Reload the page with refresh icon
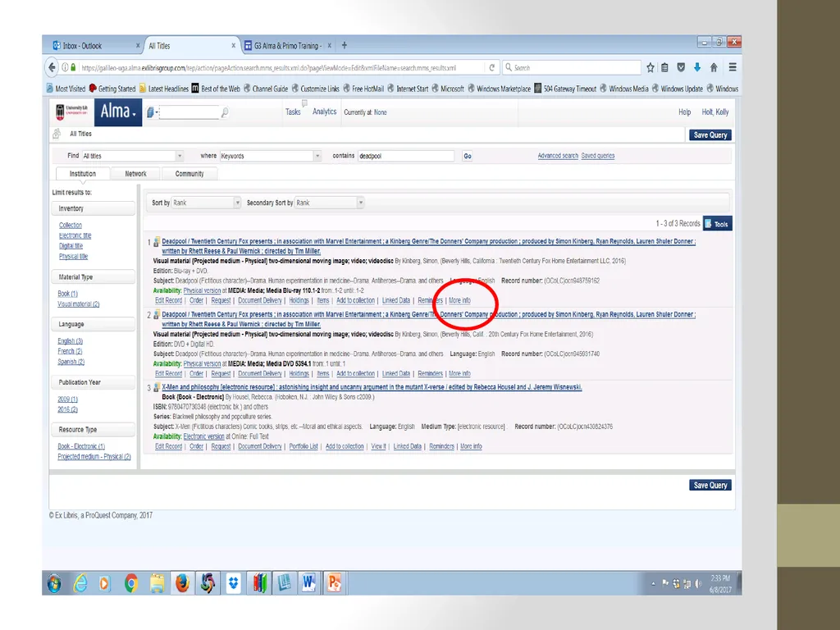Viewport: 840px width, 630px height. click(492, 67)
